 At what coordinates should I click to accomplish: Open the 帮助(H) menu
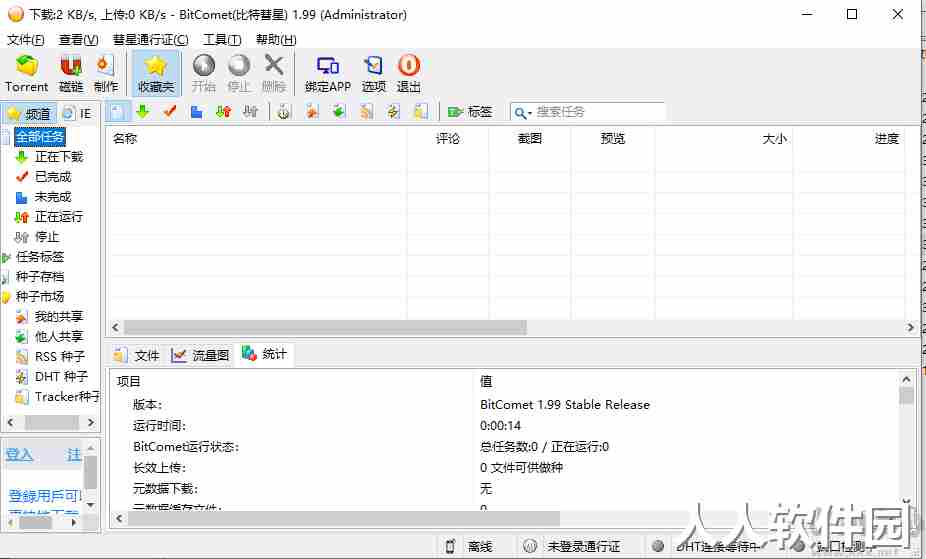(x=276, y=40)
